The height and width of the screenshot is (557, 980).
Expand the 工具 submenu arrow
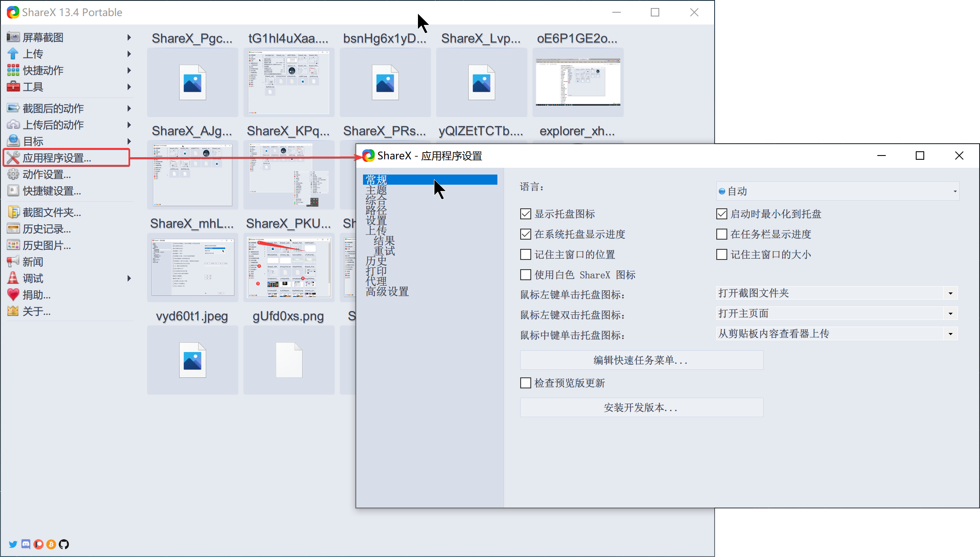click(x=129, y=87)
